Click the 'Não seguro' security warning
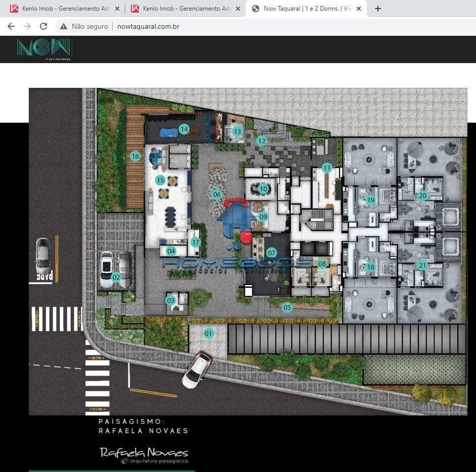This screenshot has width=476, height=472. click(84, 26)
